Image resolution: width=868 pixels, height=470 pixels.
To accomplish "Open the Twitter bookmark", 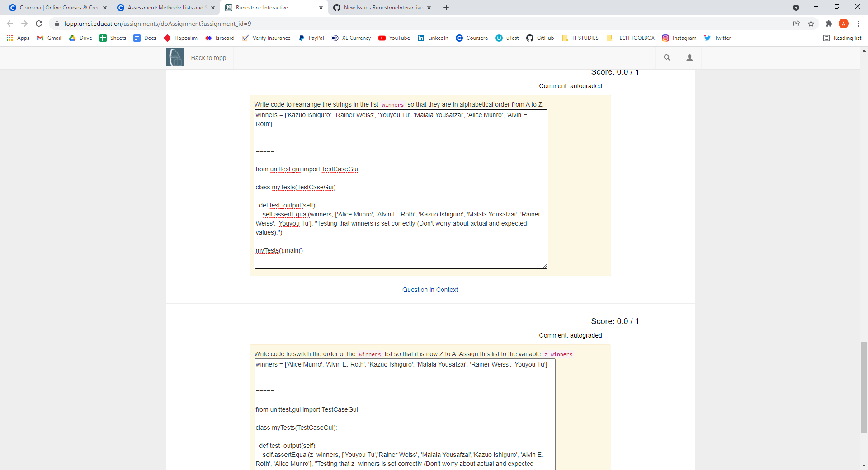I will tap(717, 38).
